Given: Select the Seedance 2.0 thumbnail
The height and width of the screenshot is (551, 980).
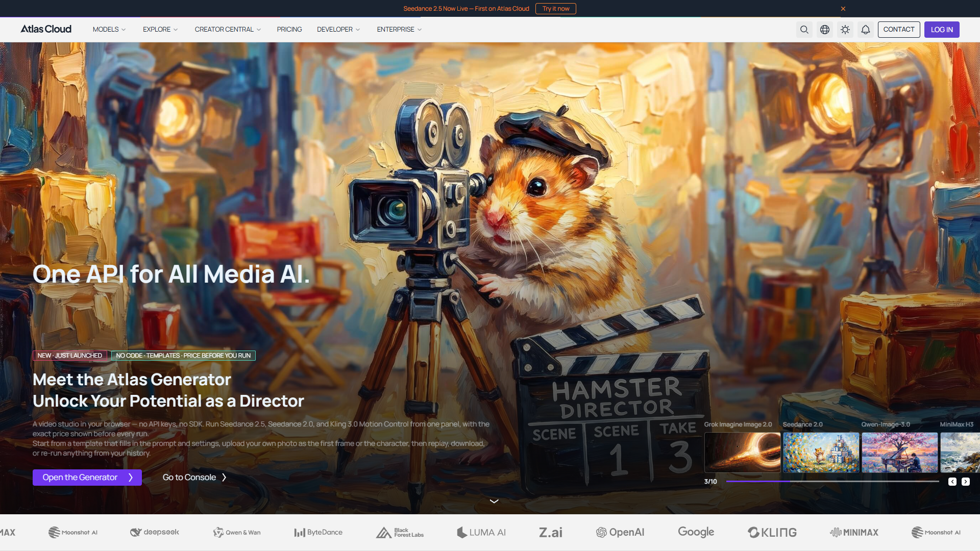Looking at the screenshot, I should point(821,453).
